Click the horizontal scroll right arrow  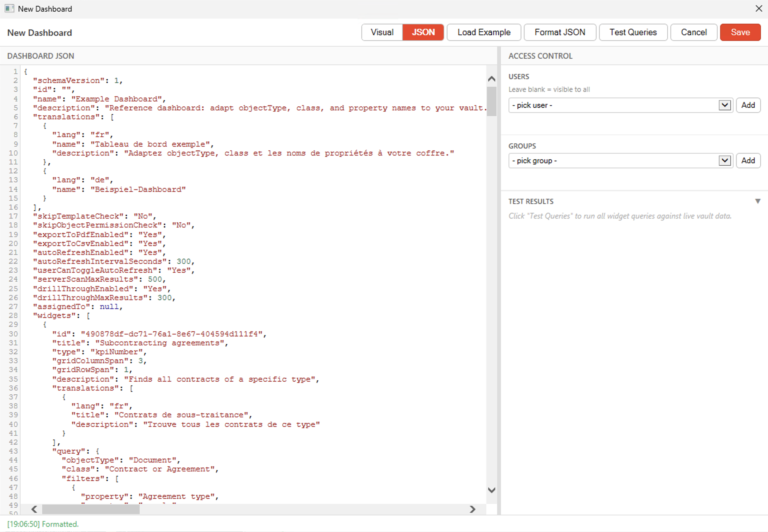[473, 509]
